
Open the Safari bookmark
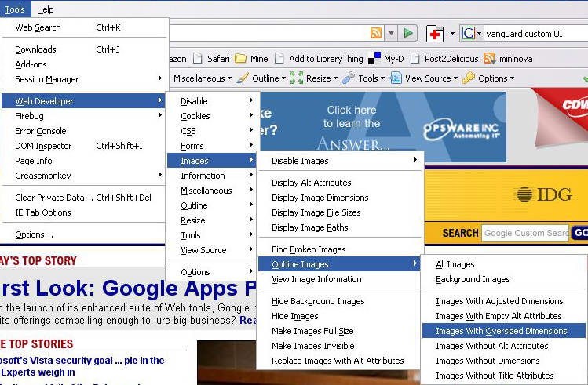pos(212,59)
